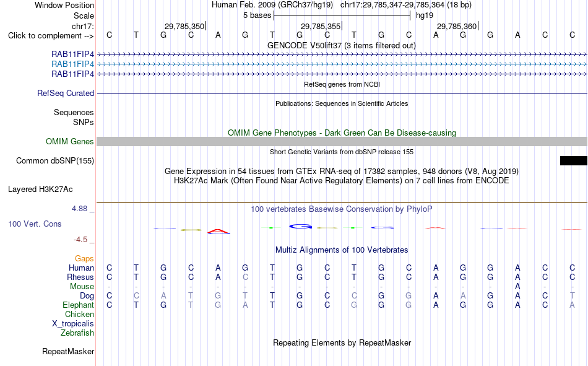Click the 'RefSeq genes from NCBI' title
This screenshot has height=366, width=588.
pos(342,84)
